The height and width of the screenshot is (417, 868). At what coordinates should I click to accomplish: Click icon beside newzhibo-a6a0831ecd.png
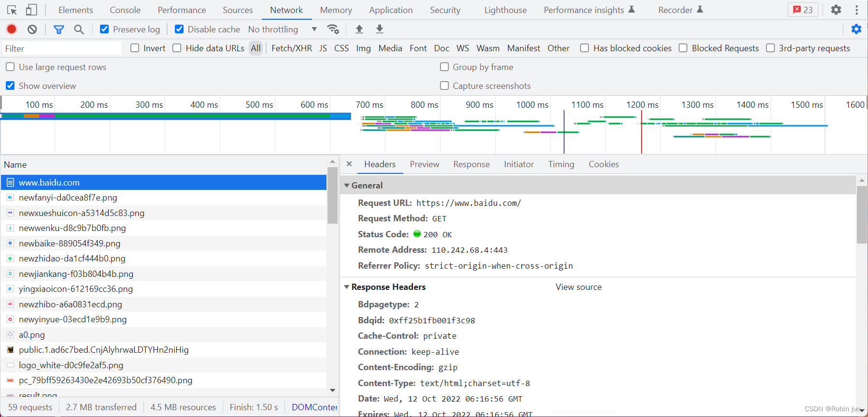click(x=10, y=304)
